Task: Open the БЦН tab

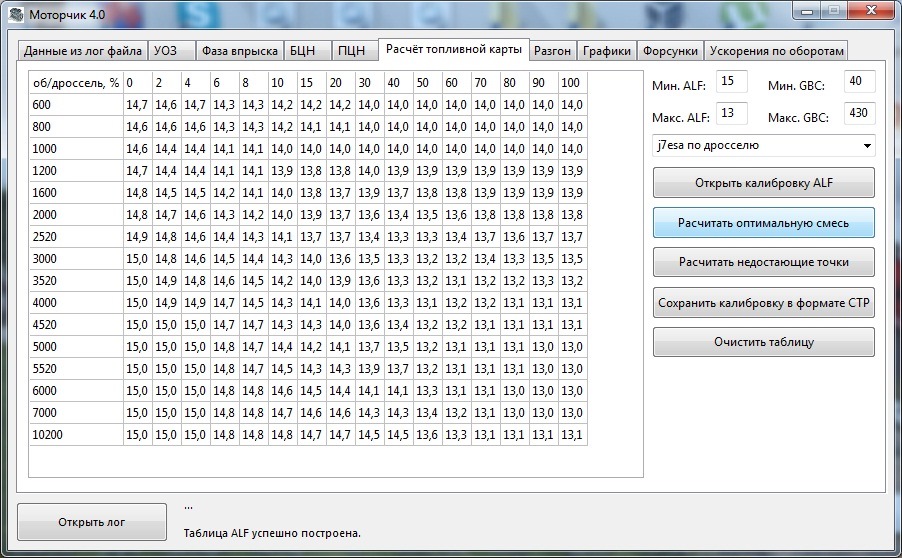Action: [307, 51]
